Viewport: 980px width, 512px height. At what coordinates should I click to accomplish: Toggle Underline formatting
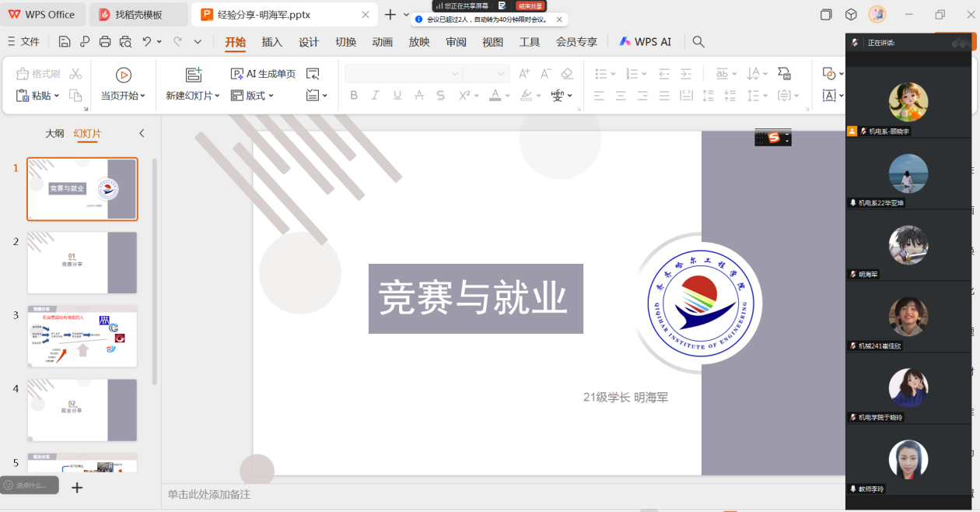tap(397, 96)
